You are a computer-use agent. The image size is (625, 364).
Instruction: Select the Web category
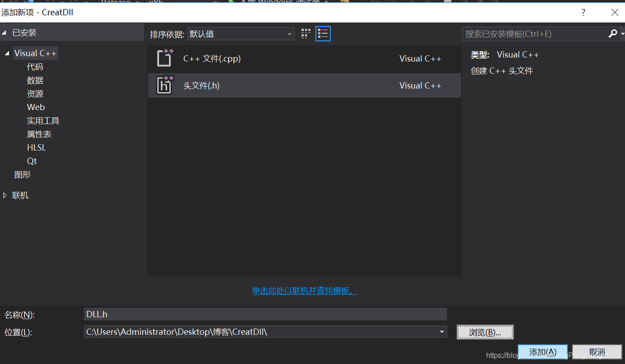[36, 107]
